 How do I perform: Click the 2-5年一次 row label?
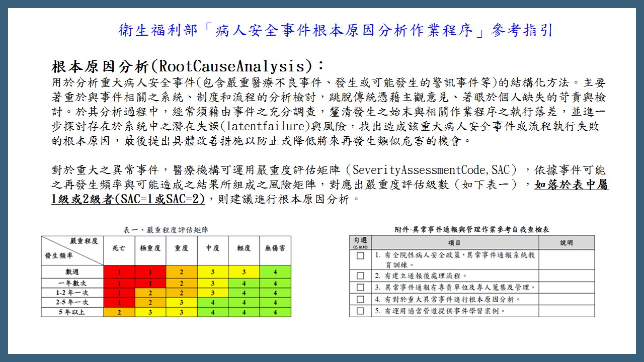pyautogui.click(x=72, y=302)
